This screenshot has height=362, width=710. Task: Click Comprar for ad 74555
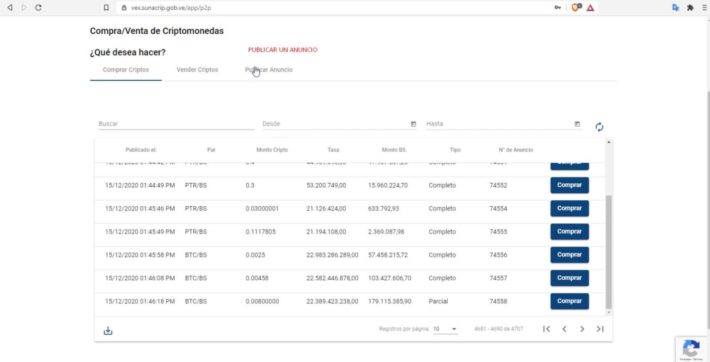[569, 232]
